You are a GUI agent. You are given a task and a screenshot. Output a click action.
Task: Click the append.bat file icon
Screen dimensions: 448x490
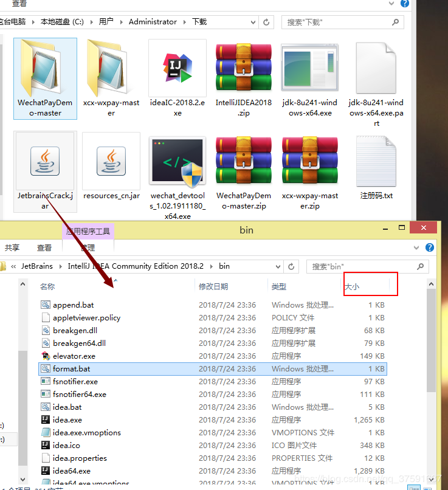(x=46, y=305)
